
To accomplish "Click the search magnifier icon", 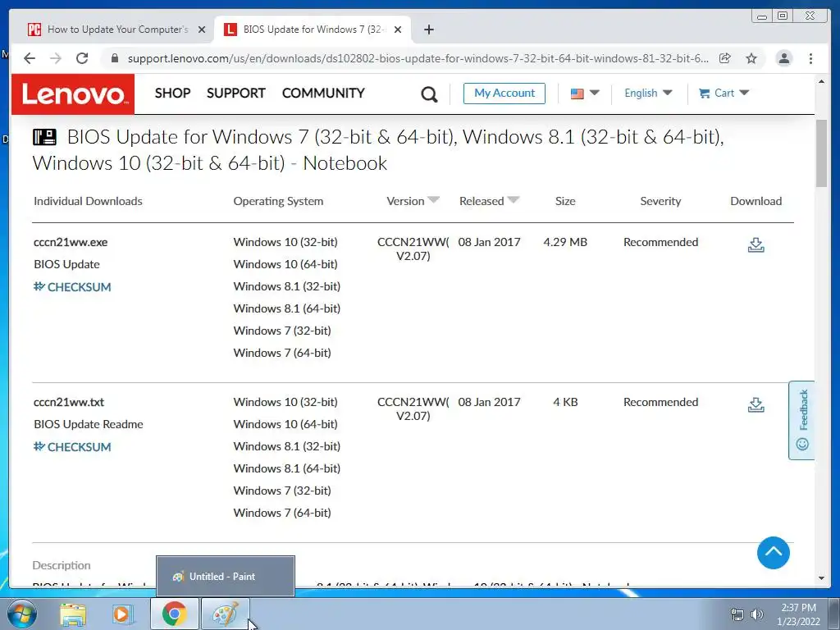I will [x=429, y=94].
